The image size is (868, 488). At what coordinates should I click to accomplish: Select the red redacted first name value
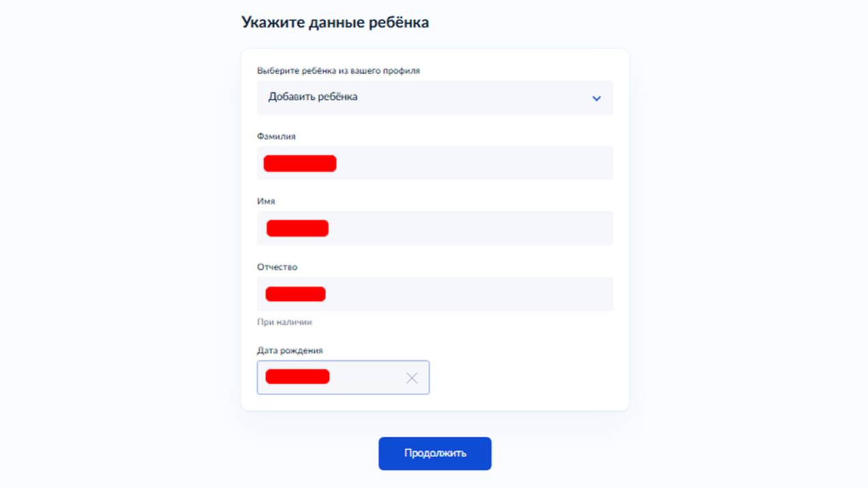298,228
